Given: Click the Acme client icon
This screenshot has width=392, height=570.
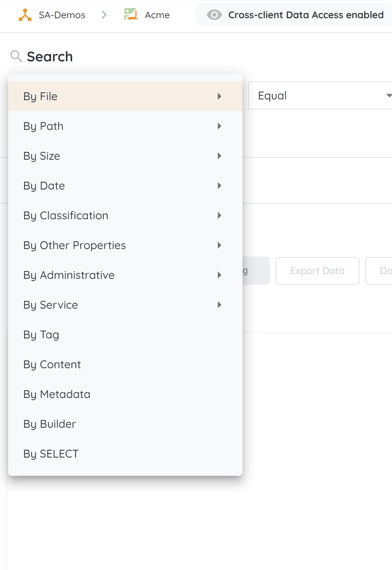Looking at the screenshot, I should (131, 15).
